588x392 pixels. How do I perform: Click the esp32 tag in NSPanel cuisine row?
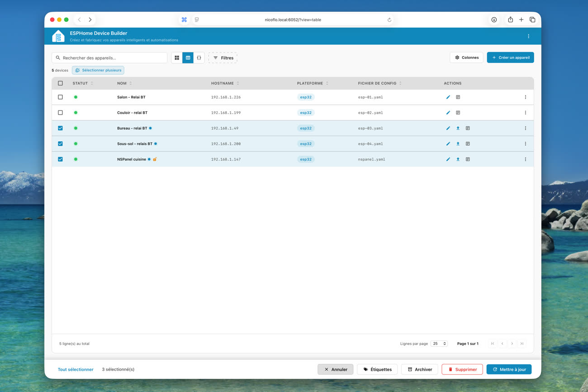pyautogui.click(x=306, y=159)
